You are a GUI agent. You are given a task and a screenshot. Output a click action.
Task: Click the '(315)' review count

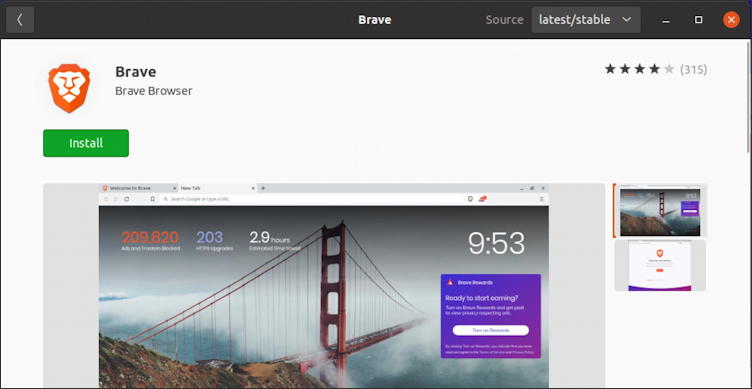pos(693,70)
